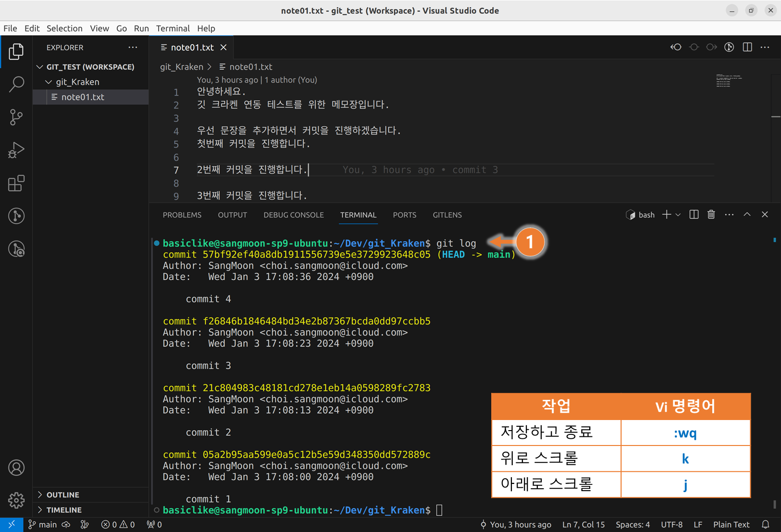781x532 pixels.
Task: Create a new terminal with plus icon
Action: point(666,215)
